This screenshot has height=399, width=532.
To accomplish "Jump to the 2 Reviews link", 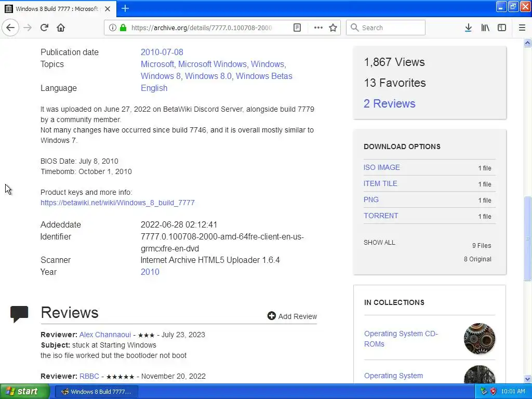I will [x=390, y=103].
